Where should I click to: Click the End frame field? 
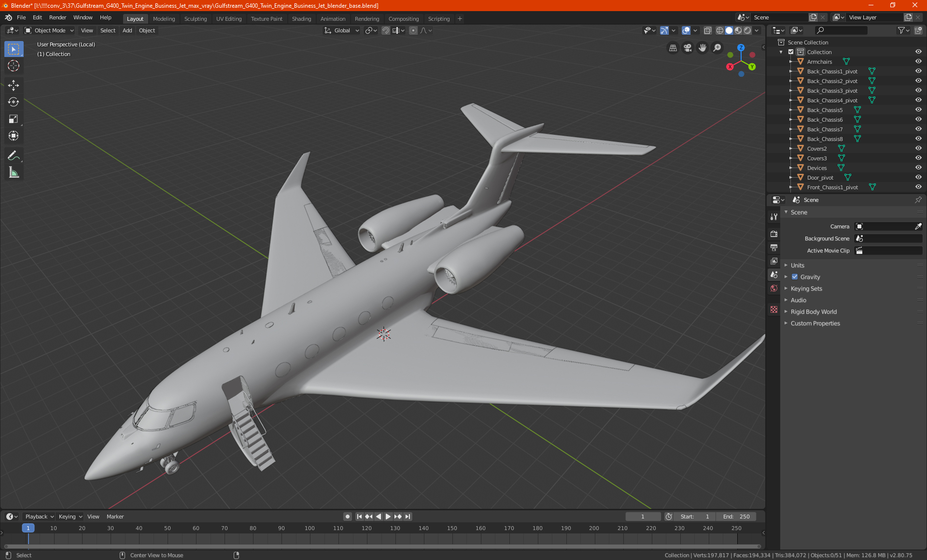736,517
